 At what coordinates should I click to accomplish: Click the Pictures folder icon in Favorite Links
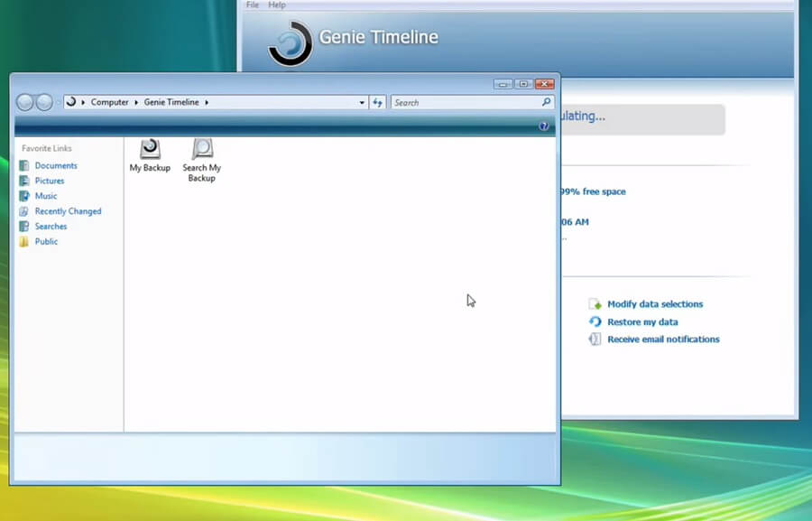point(24,181)
